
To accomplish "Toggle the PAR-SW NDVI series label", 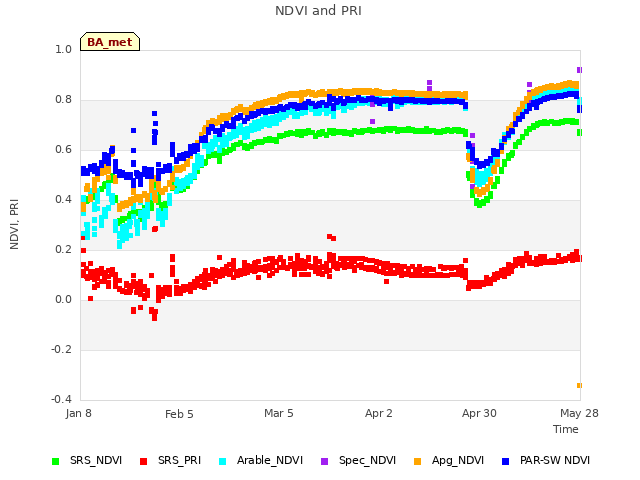I will 555,460.
